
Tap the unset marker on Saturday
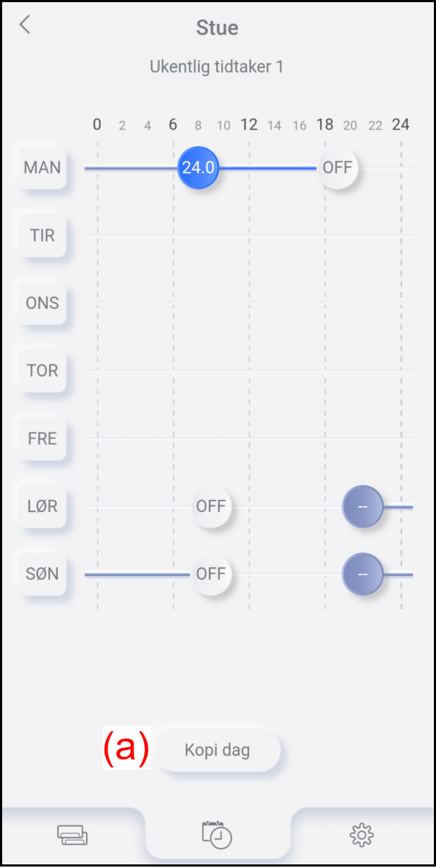(x=362, y=506)
